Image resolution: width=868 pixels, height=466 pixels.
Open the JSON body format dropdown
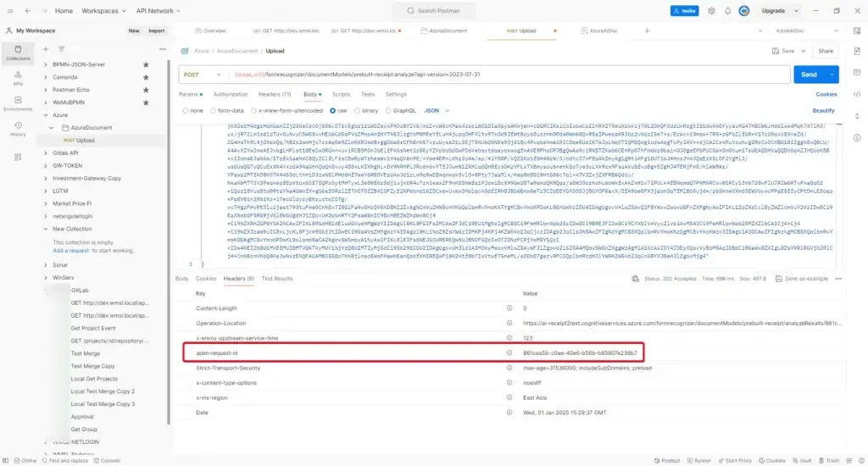tap(437, 111)
